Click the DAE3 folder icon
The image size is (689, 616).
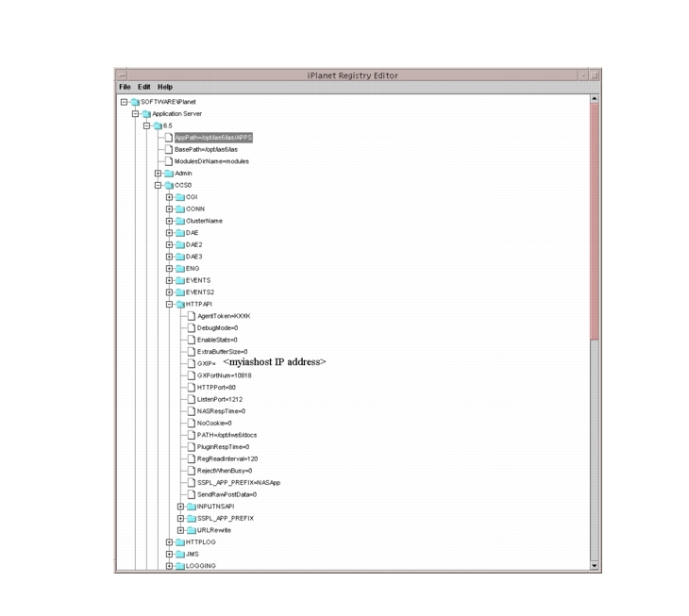180,257
